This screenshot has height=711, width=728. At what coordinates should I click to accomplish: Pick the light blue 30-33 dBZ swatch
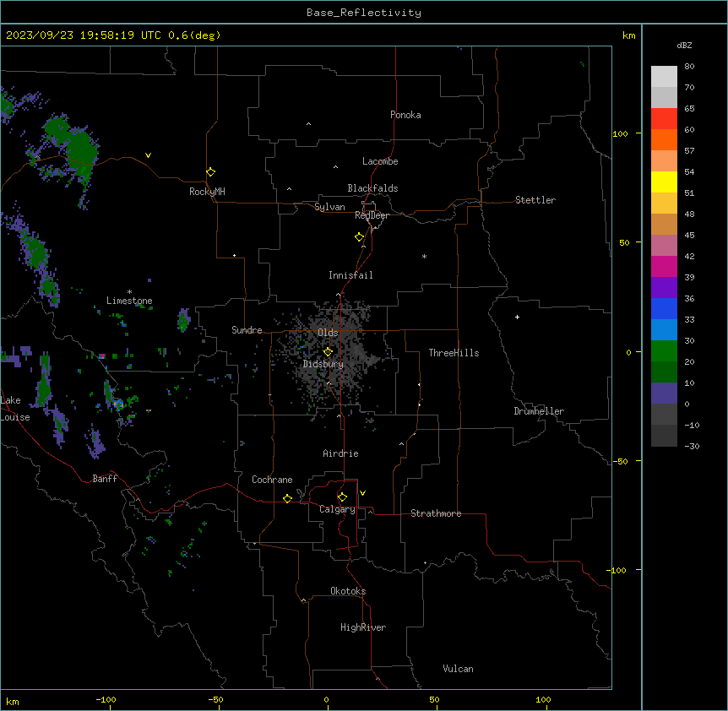pos(664,329)
